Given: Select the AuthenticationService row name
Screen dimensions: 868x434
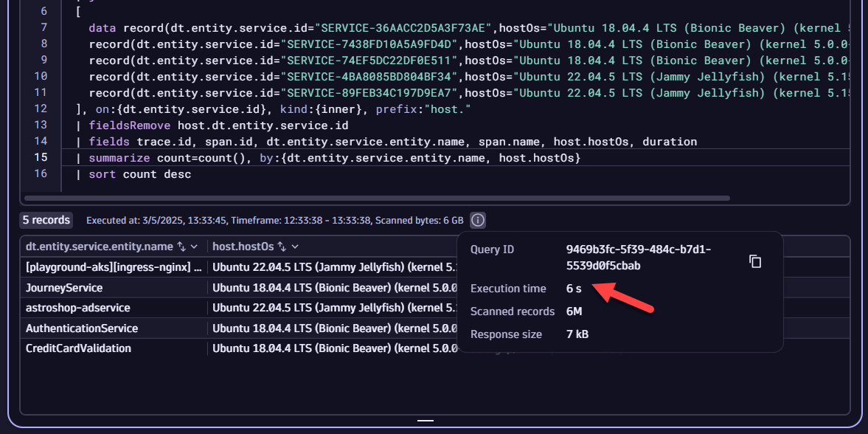Looking at the screenshot, I should [x=82, y=328].
